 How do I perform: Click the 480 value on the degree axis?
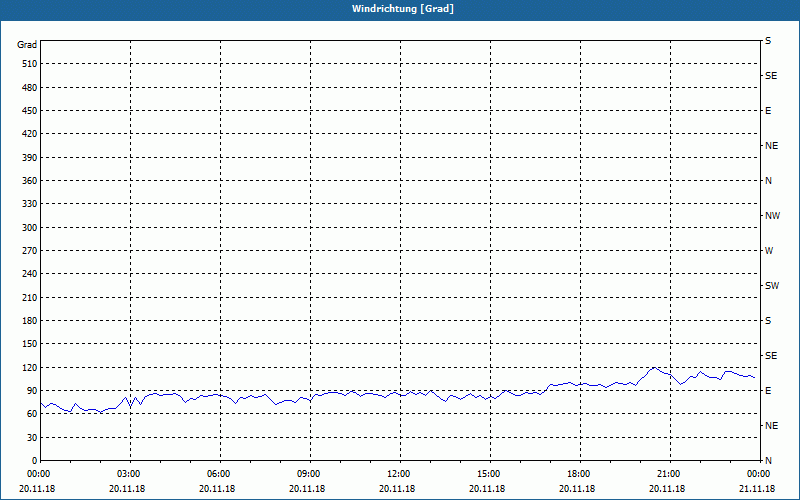(x=30, y=88)
